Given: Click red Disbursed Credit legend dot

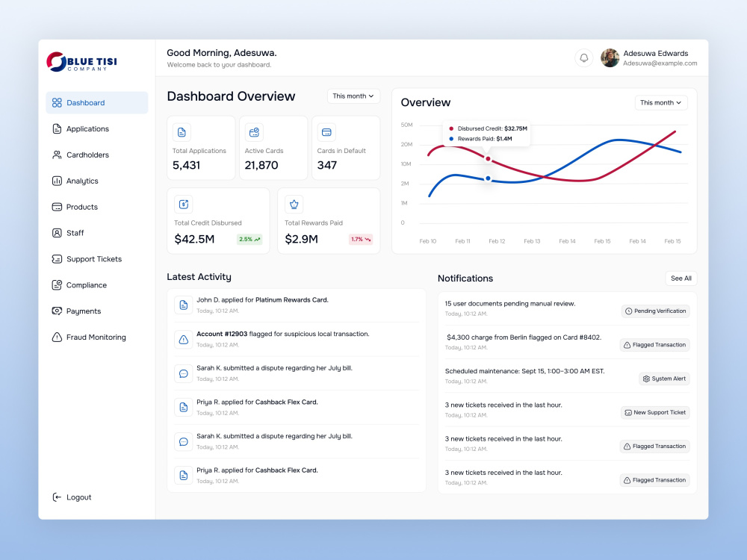Looking at the screenshot, I should tap(451, 128).
